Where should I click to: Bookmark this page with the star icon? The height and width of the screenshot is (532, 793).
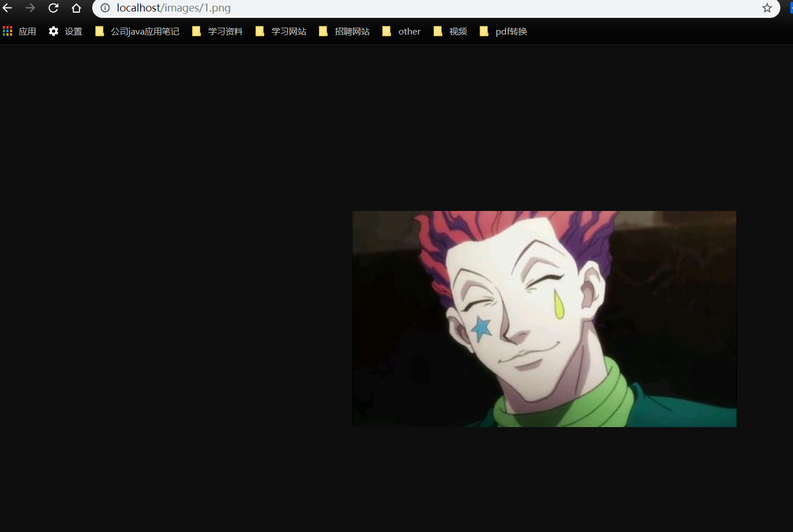767,8
